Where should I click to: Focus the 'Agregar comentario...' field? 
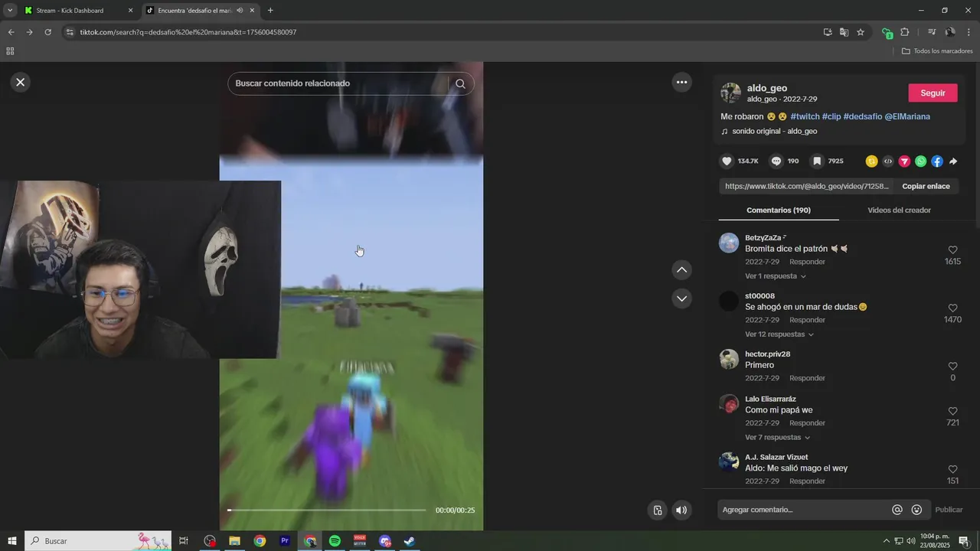[804, 510]
